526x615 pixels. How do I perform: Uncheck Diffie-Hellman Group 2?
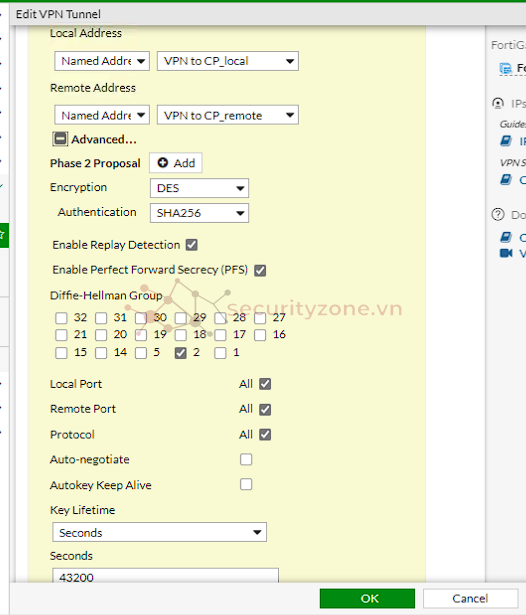[x=180, y=353]
